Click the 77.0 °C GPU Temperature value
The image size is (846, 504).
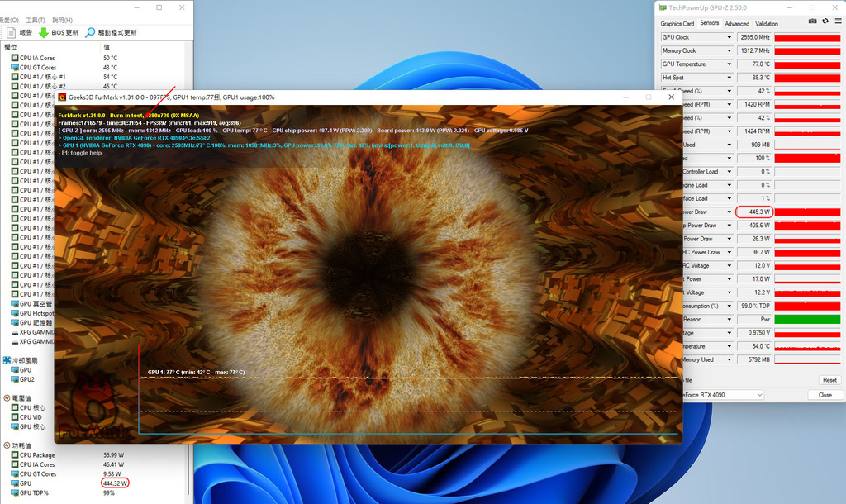click(755, 64)
